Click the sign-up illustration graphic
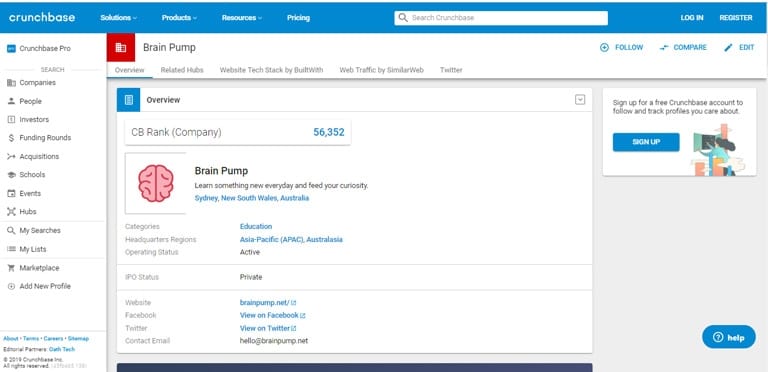768x372 pixels. pos(719,150)
